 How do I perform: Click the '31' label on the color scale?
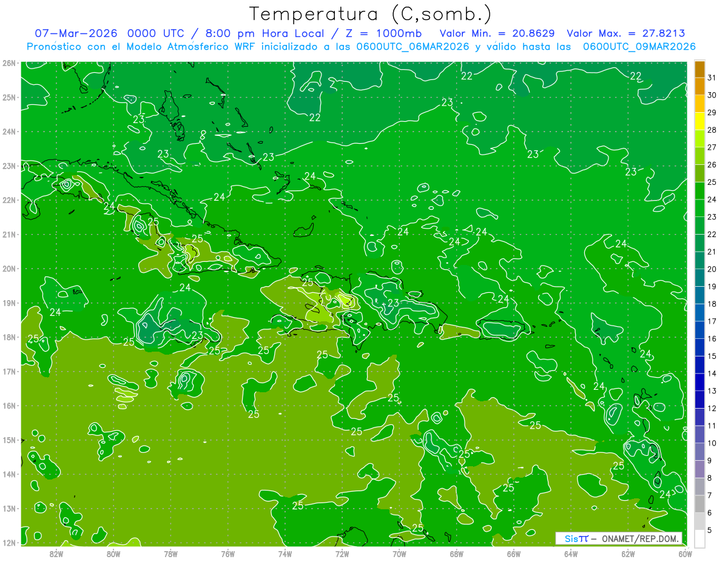coord(712,78)
